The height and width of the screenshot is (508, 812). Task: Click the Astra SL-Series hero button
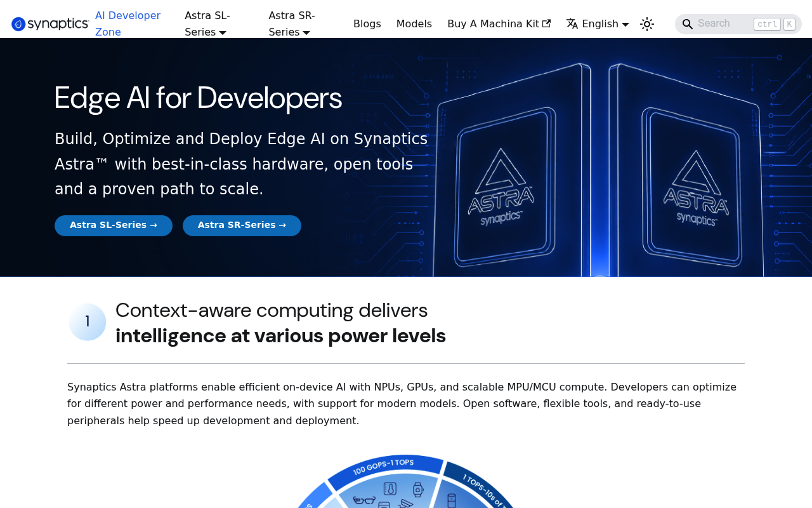pos(114,225)
